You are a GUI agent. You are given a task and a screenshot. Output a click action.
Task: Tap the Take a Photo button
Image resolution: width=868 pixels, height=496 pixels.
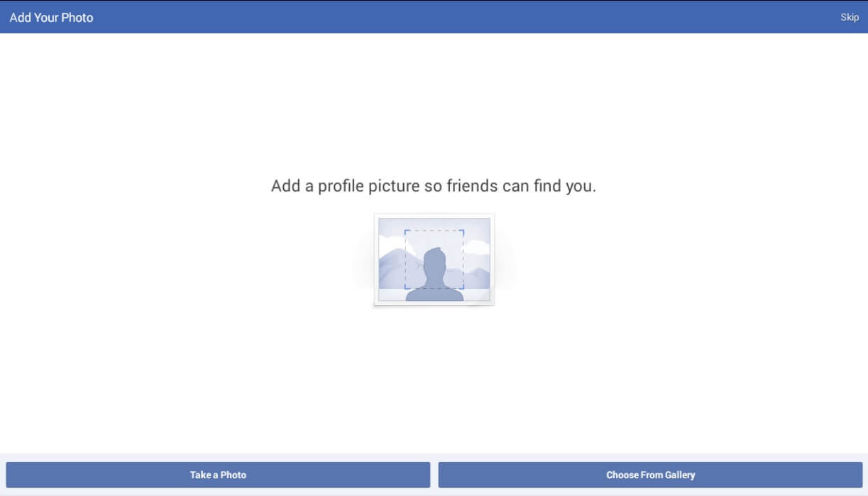pos(218,475)
